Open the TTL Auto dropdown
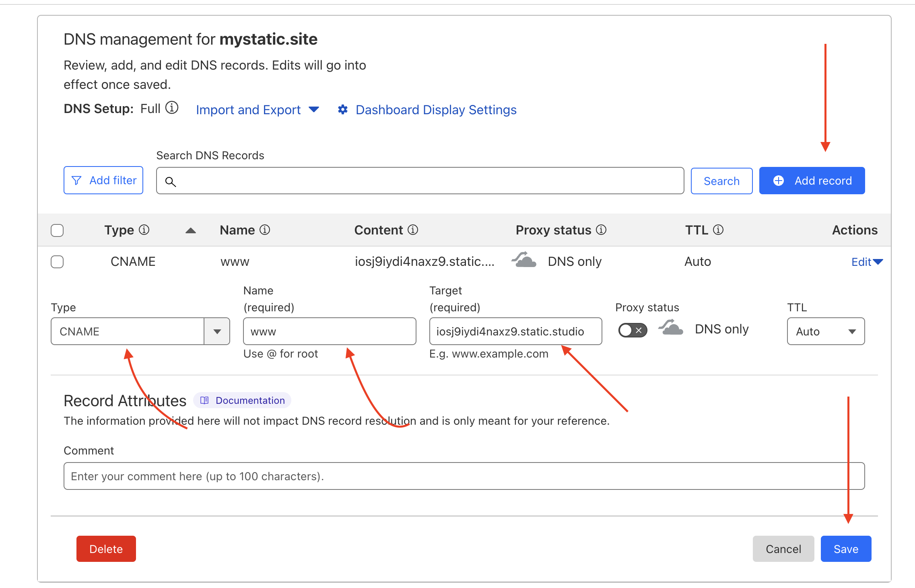This screenshot has width=915, height=588. pyautogui.click(x=826, y=331)
